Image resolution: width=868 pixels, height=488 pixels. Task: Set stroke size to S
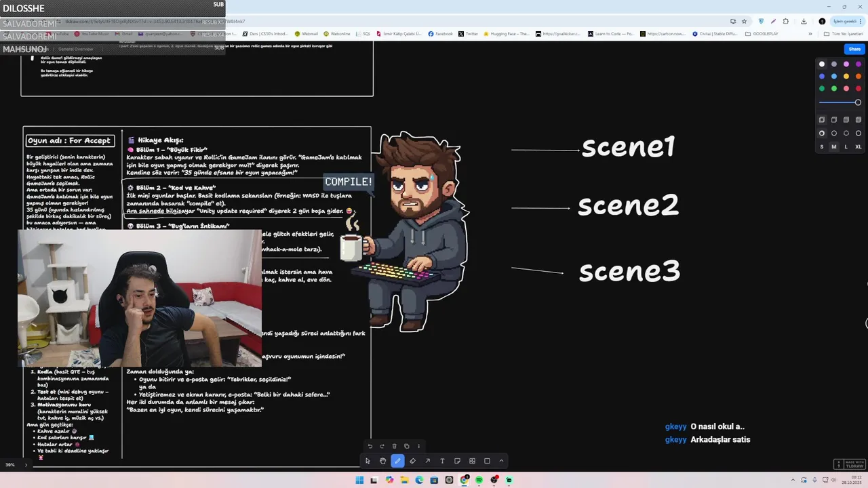point(822,146)
